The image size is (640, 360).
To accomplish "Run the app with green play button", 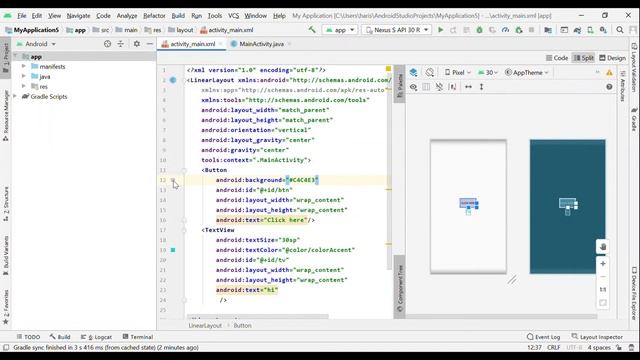I will pos(440,30).
